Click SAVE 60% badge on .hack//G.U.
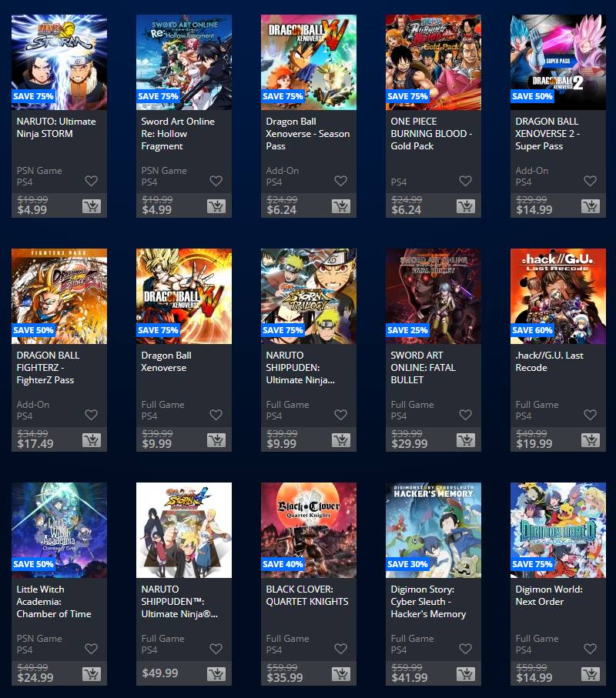This screenshot has height=698, width=616. (532, 330)
